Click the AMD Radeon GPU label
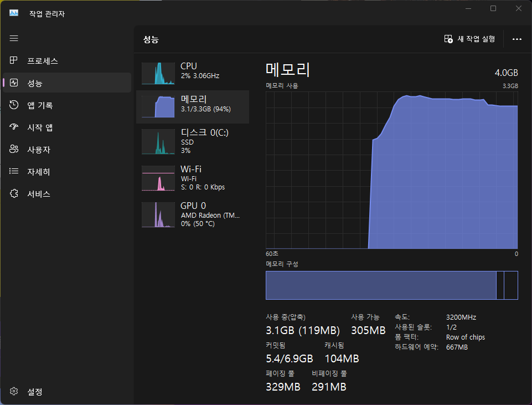532x405 pixels. 210,215
